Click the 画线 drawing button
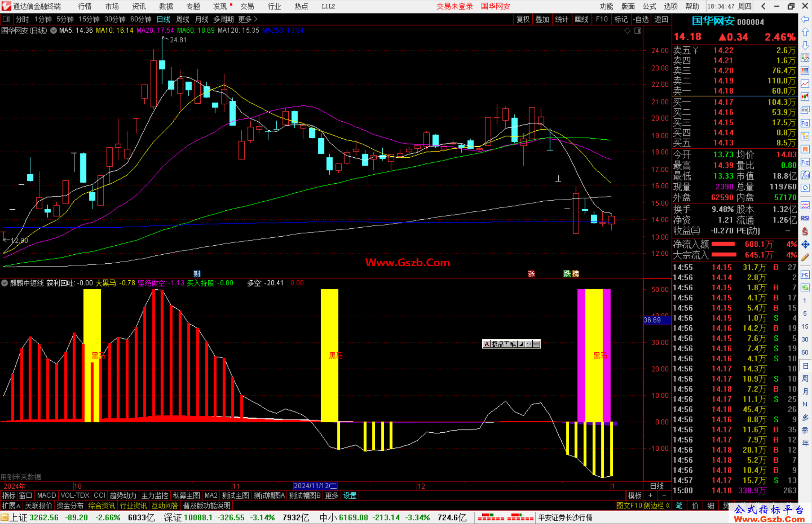 pos(582,19)
